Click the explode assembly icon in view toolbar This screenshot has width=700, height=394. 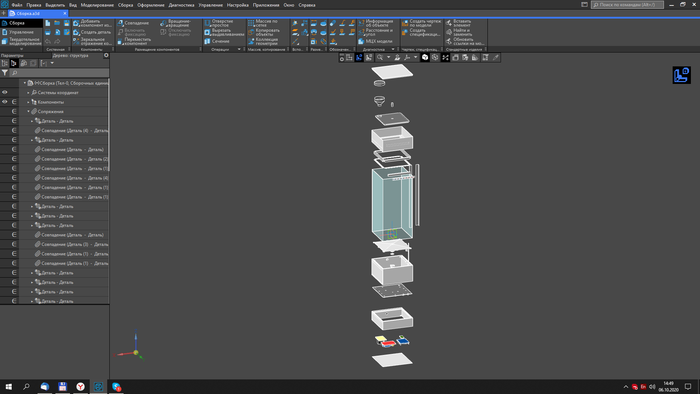(445, 58)
